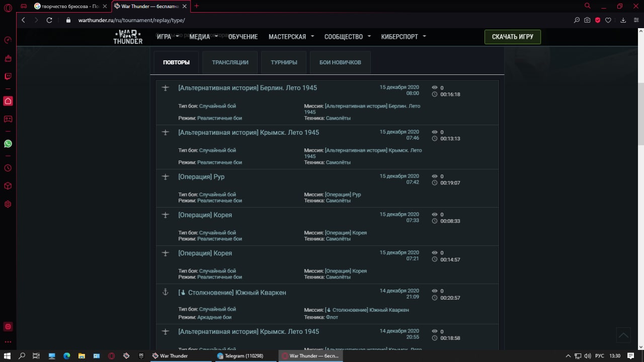Click duration text 00:20:57
Screen dimensions: 644x362
(x=450, y=298)
